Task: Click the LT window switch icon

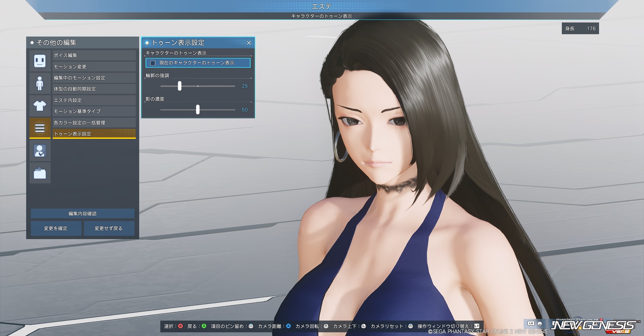Action: coord(477,326)
